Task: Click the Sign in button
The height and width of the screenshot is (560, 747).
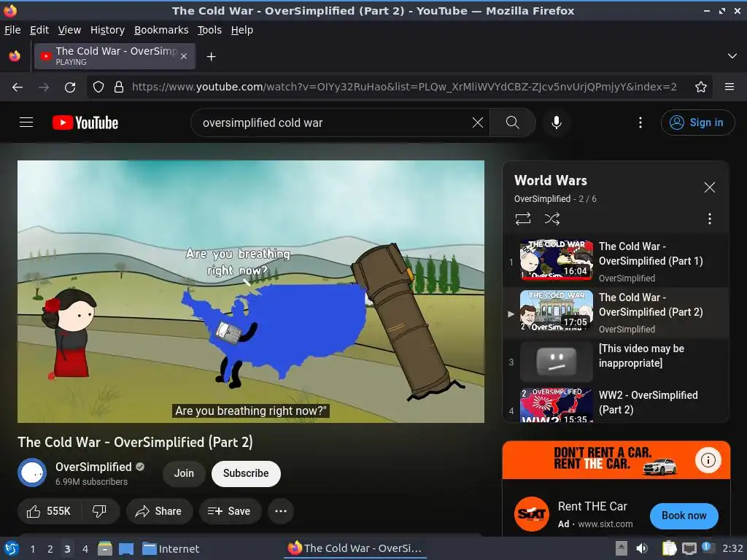Action: [x=697, y=122]
